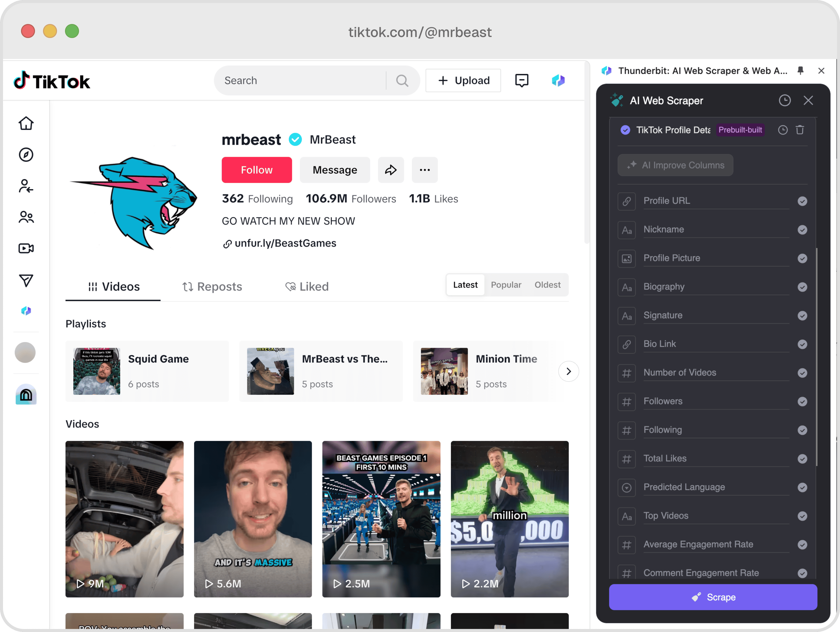Click the home icon in TikTok sidebar
This screenshot has width=840, height=632.
(26, 123)
